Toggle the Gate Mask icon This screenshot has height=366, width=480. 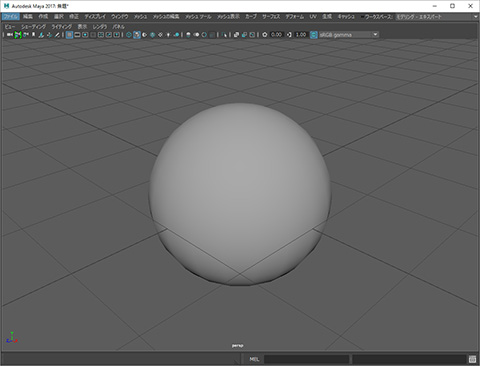pyautogui.click(x=93, y=35)
